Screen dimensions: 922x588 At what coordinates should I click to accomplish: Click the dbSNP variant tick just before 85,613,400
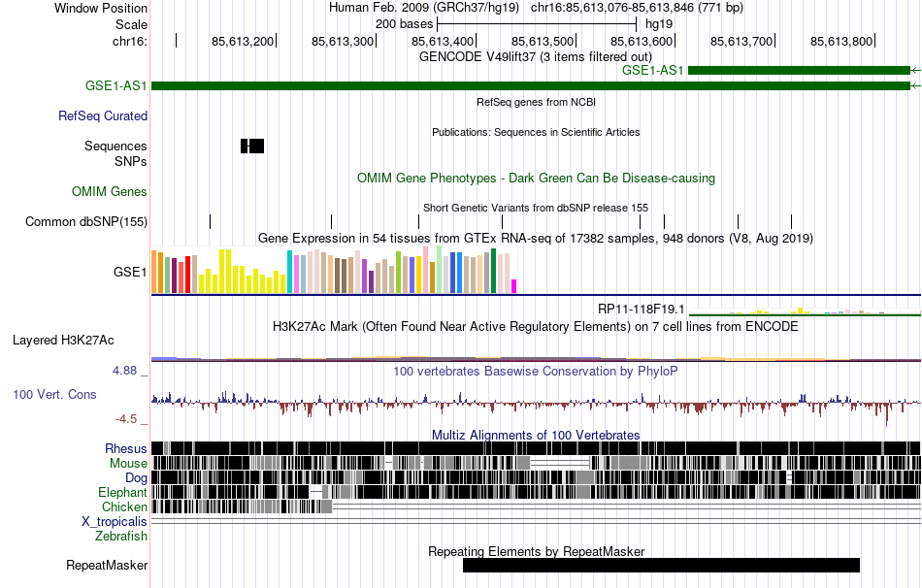pyautogui.click(x=418, y=221)
